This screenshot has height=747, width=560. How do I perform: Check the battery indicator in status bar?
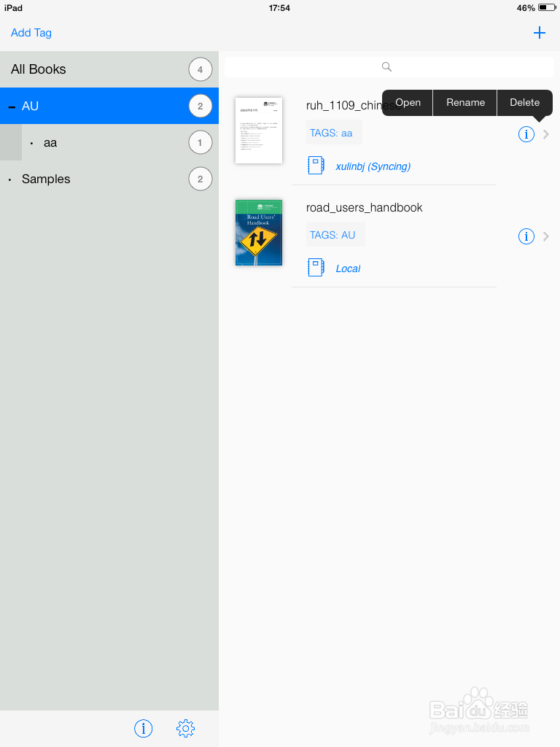coord(547,7)
